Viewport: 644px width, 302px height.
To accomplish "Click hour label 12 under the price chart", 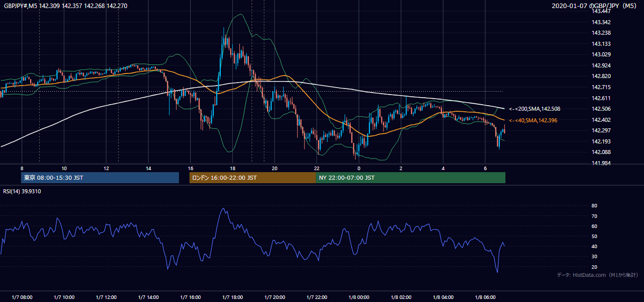I will 106,168.
